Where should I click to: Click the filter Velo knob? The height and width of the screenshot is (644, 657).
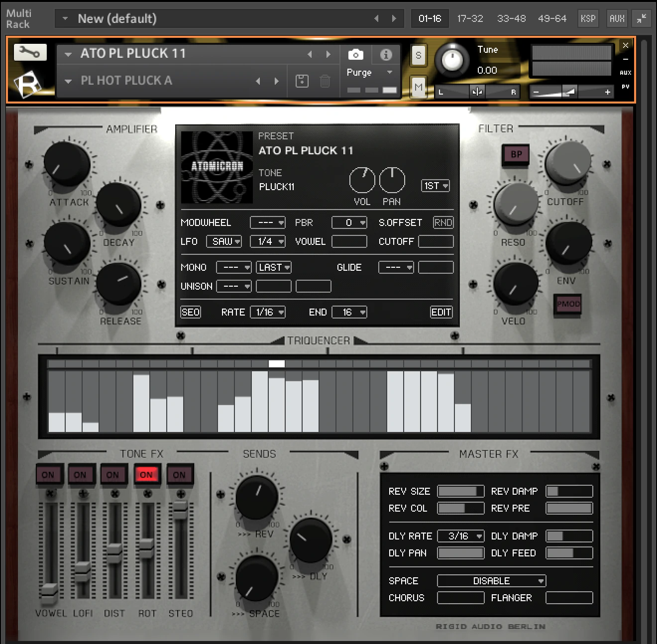coord(516,283)
